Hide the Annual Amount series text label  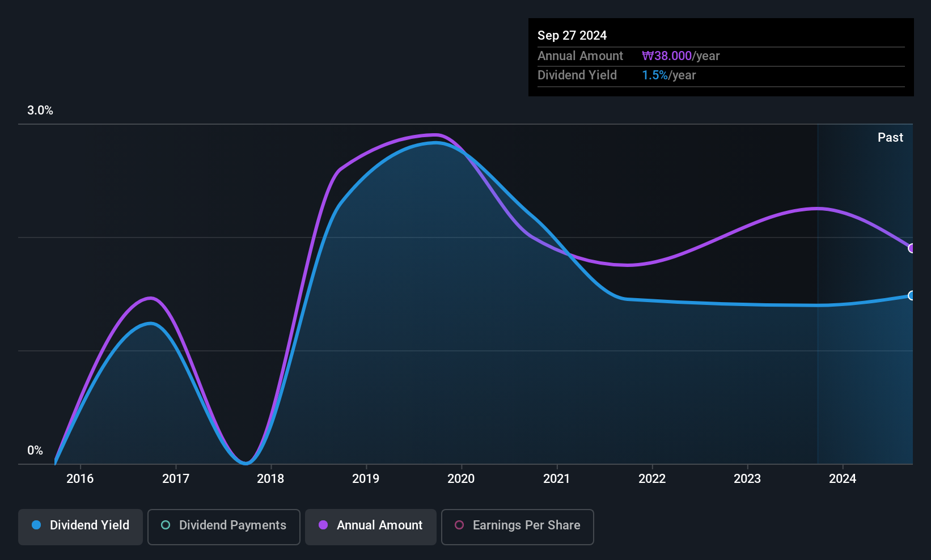coord(379,525)
